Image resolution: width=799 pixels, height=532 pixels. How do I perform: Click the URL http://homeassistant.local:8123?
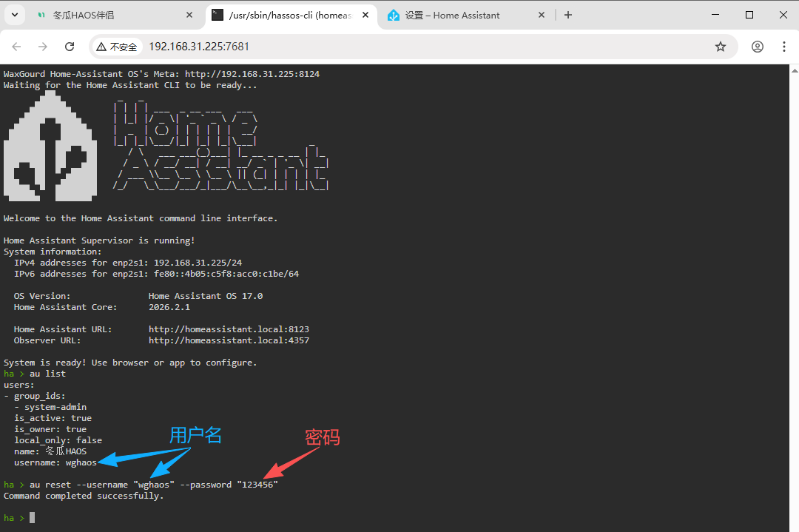click(x=229, y=330)
